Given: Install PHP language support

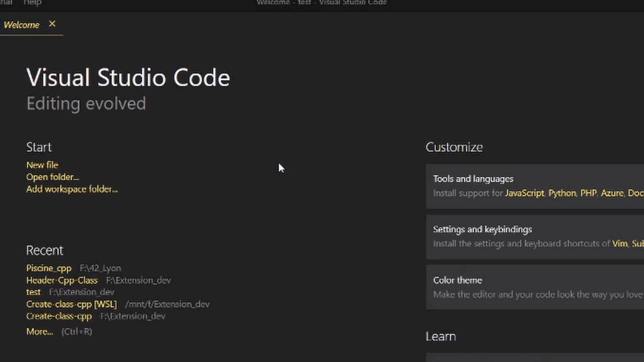Looking at the screenshot, I should coord(588,193).
